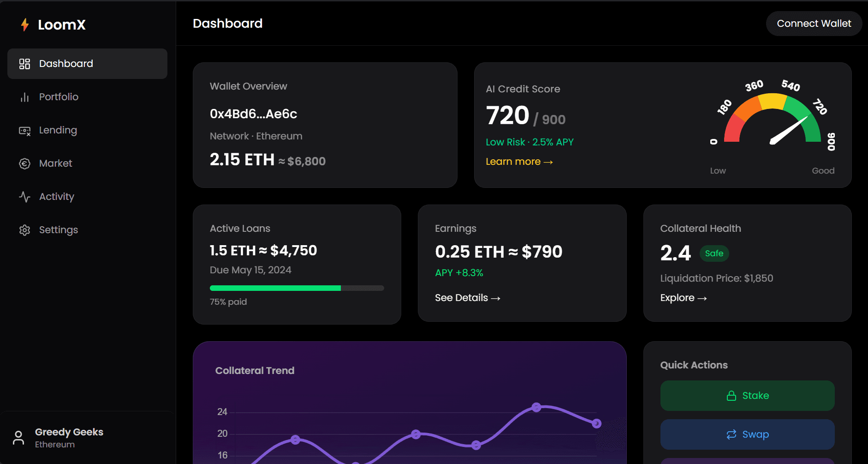Image resolution: width=868 pixels, height=464 pixels.
Task: Open the Dashboard sidebar item
Action: pos(87,64)
